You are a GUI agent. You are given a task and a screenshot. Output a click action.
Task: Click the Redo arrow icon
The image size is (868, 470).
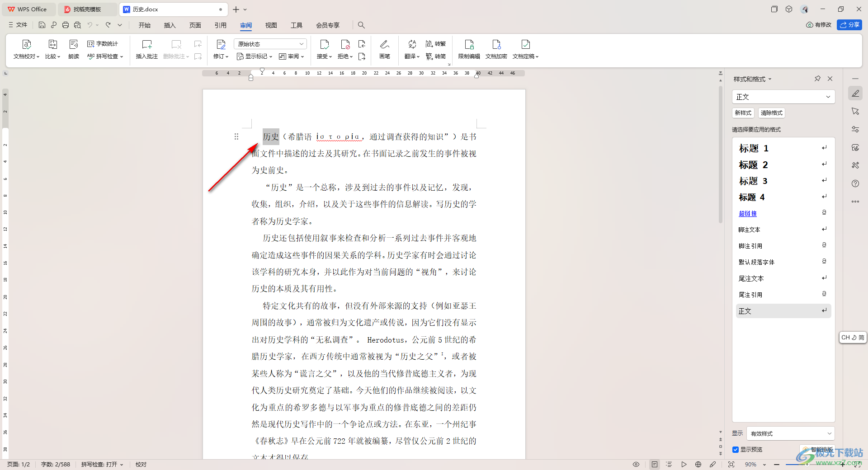coord(108,25)
